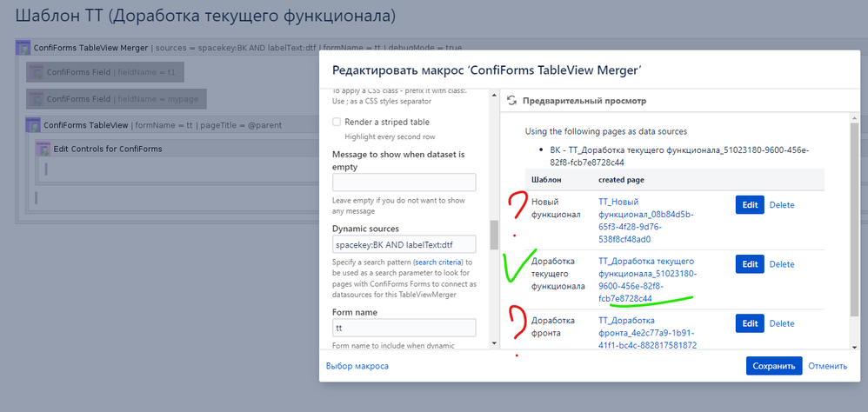This screenshot has width=868, height=412.
Task: Click the Form name label
Action: point(354,312)
